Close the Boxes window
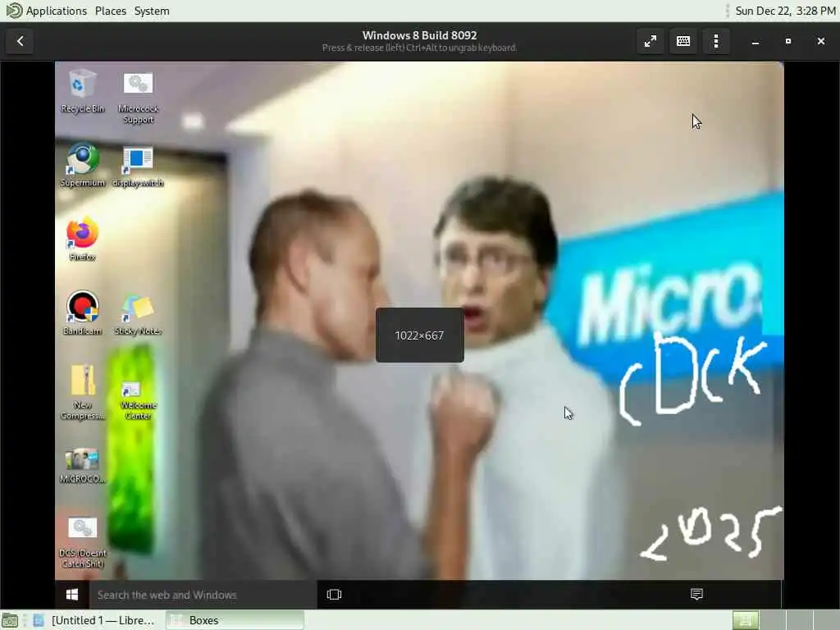Screen dimensions: 840x630 [820, 41]
